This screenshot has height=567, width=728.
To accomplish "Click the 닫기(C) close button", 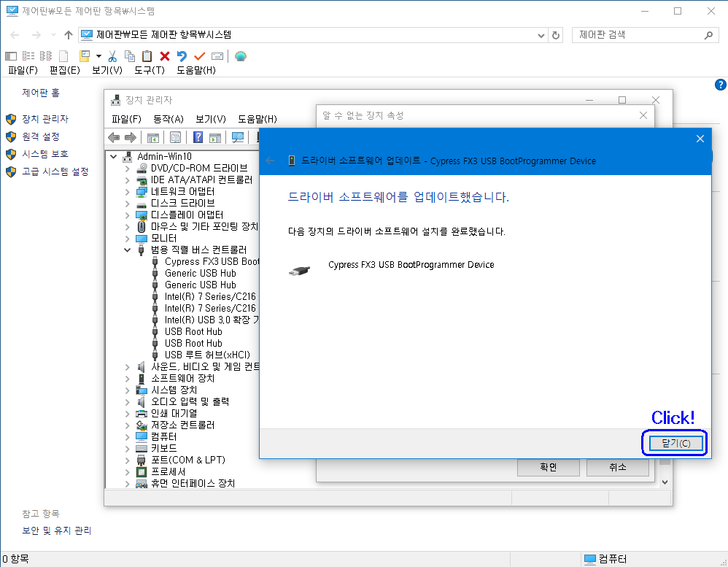I will pos(675,443).
